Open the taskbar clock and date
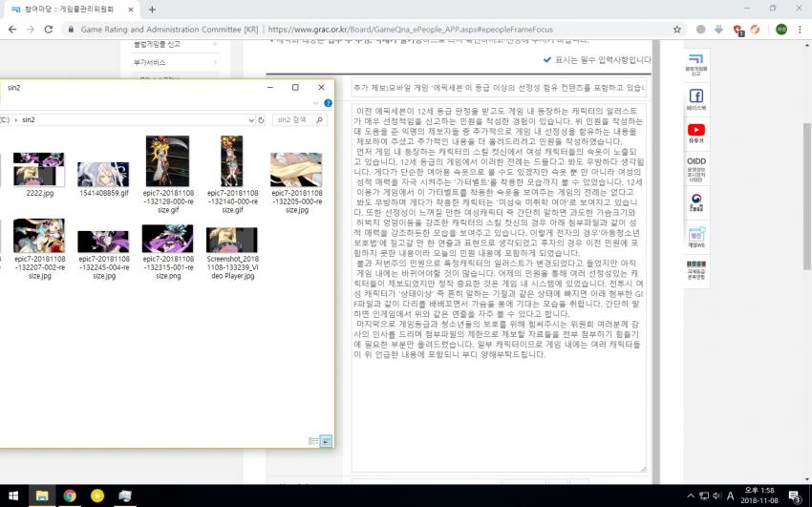The width and height of the screenshot is (812, 507). 759,496
